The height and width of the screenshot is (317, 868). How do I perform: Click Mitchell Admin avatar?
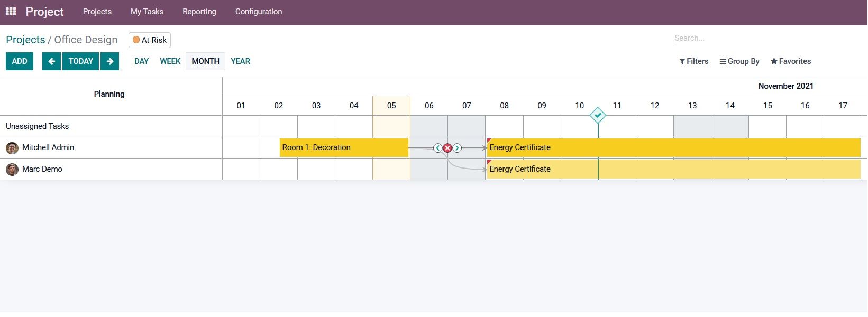click(x=12, y=148)
